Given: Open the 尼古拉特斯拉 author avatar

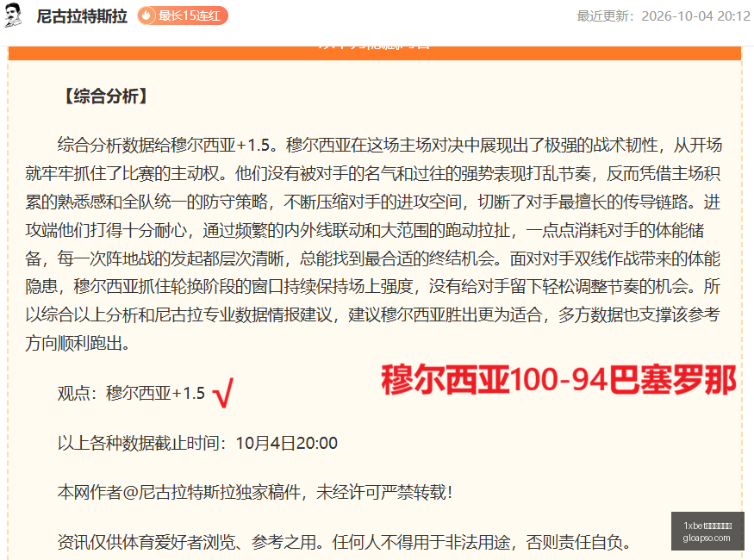Looking at the screenshot, I should coord(13,16).
